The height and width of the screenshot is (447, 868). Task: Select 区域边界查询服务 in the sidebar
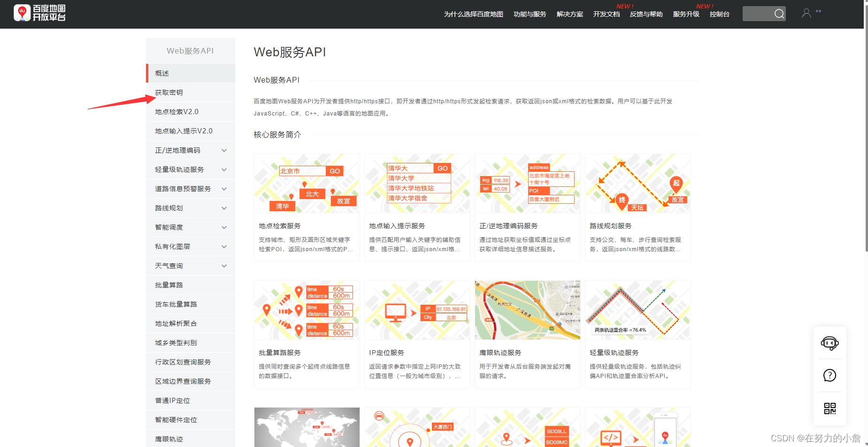pyautogui.click(x=191, y=381)
